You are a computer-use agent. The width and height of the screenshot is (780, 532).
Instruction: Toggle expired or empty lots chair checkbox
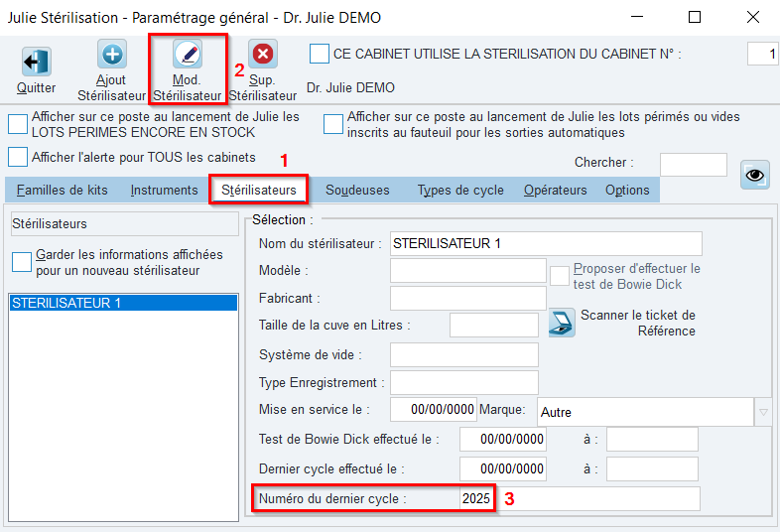[x=332, y=124]
